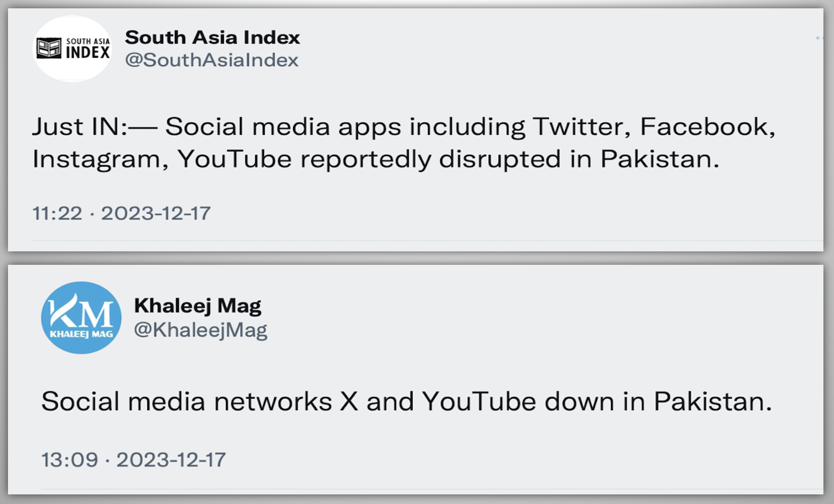Click the 13:09 time on second tweet
834x504 pixels.
point(69,460)
